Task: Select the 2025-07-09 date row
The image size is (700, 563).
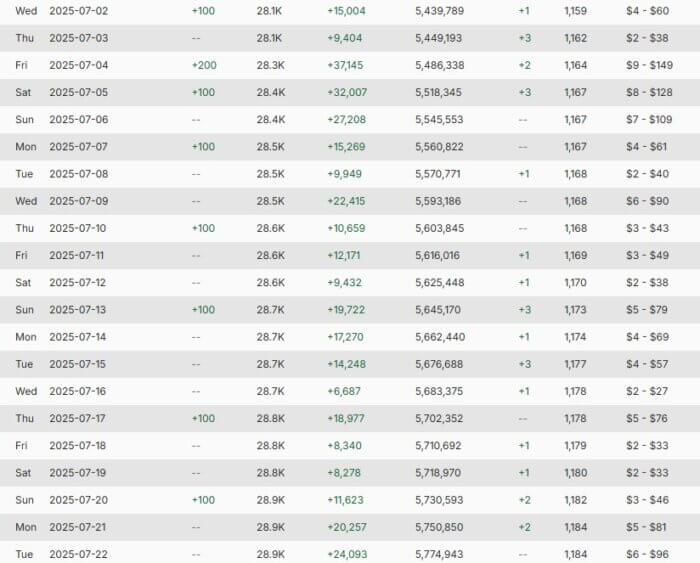Action: (x=79, y=201)
